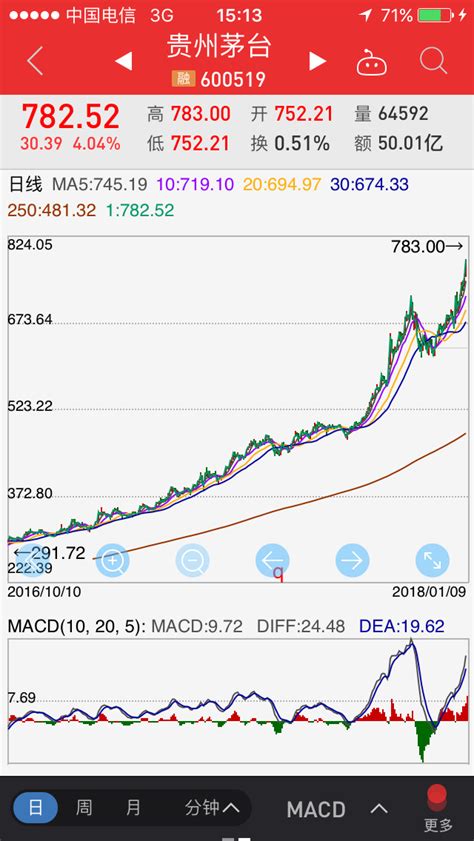Tap the 日线 chart label
Image resolution: width=474 pixels, height=841 pixels.
[x=25, y=185]
